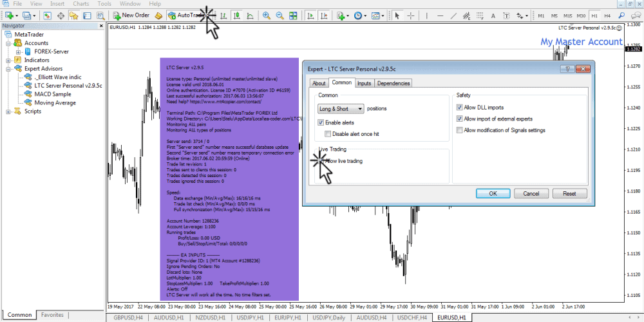Open the indicators list dropdown arrow
This screenshot has height=322, width=644.
click(348, 15)
